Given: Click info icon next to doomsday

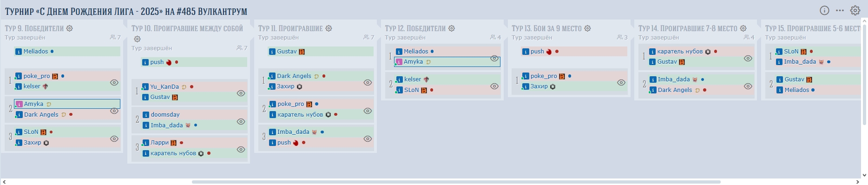Looking at the screenshot, I should (x=146, y=114).
